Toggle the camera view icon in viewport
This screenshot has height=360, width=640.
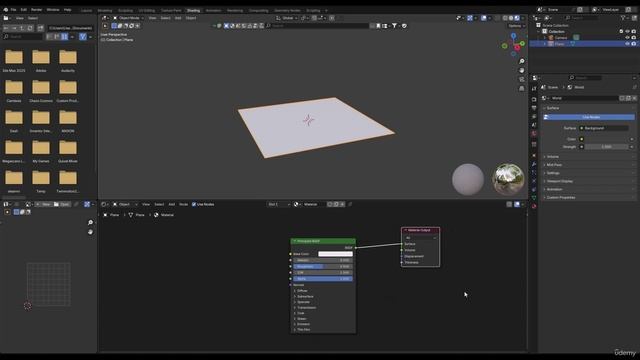pos(522,79)
